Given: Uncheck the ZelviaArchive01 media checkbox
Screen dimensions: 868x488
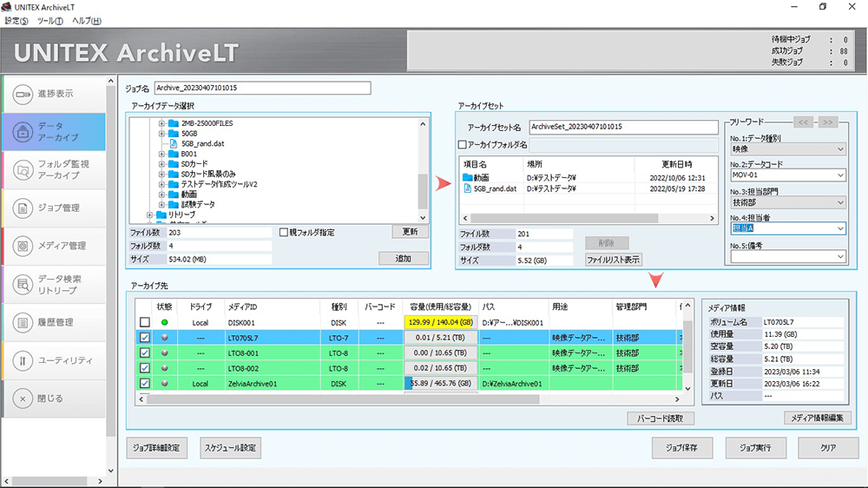Looking at the screenshot, I should pyautogui.click(x=145, y=383).
